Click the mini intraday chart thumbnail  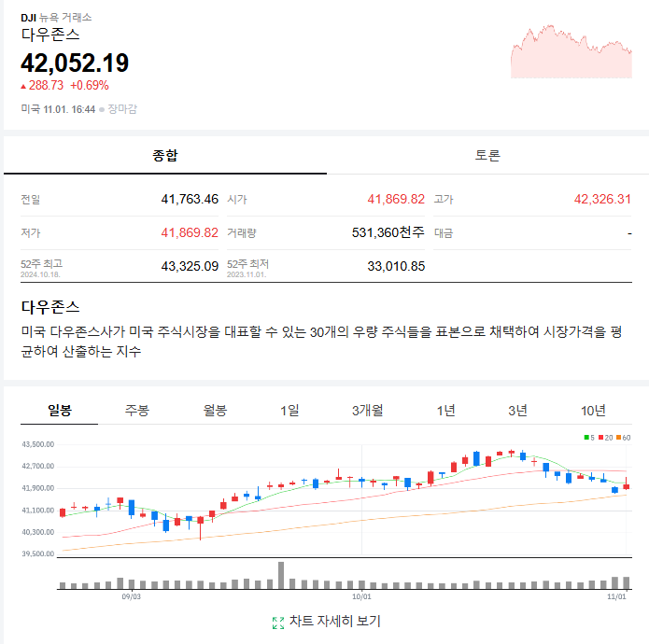tap(571, 52)
